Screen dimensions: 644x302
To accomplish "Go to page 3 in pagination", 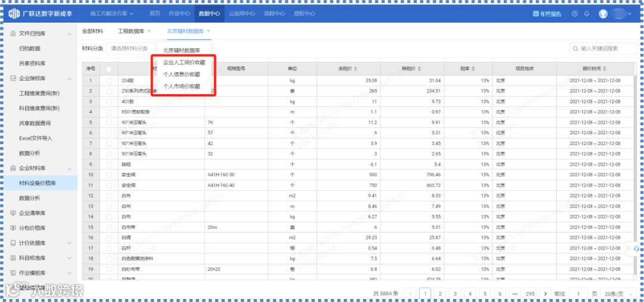I will pyautogui.click(x=455, y=294).
